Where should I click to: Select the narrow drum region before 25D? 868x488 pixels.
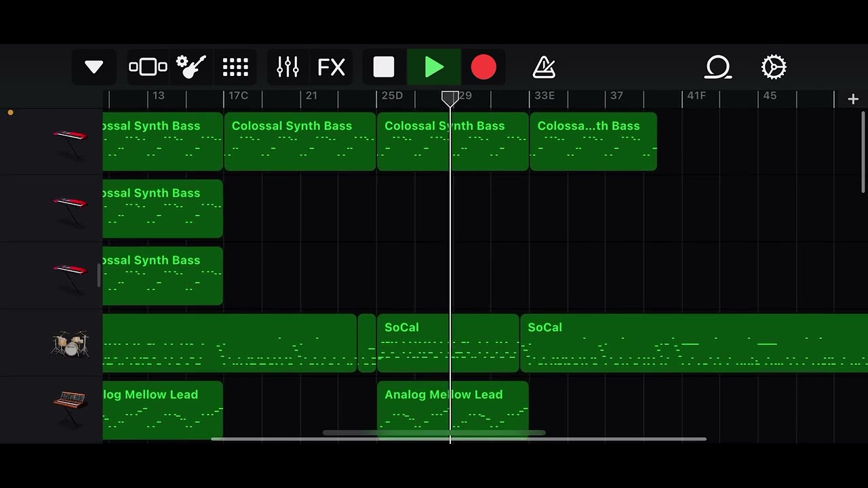pos(366,343)
